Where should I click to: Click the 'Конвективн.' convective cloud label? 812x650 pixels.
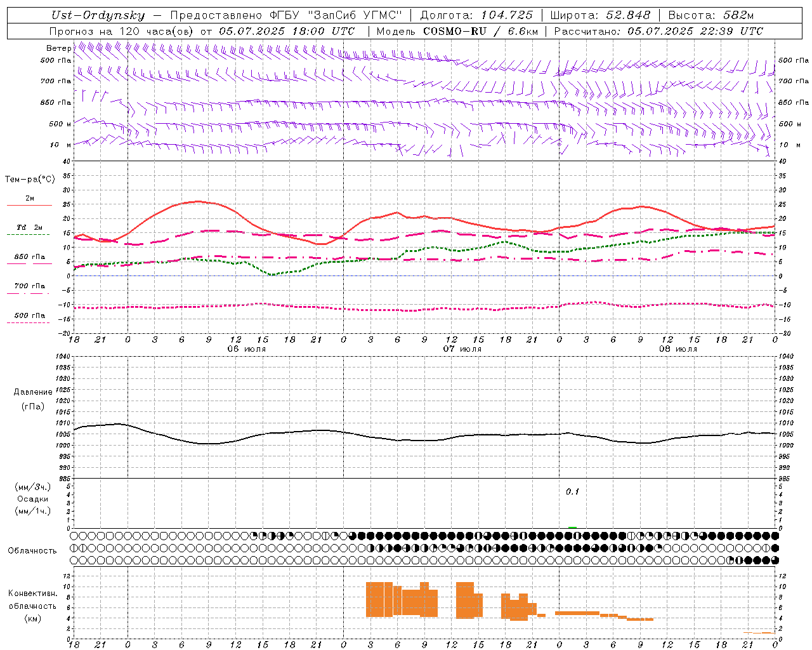click(33, 594)
